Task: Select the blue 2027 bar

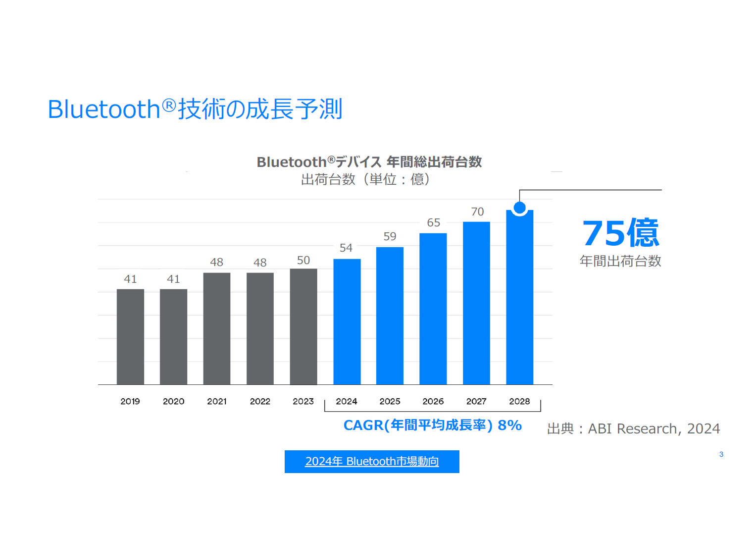Action: pyautogui.click(x=476, y=303)
